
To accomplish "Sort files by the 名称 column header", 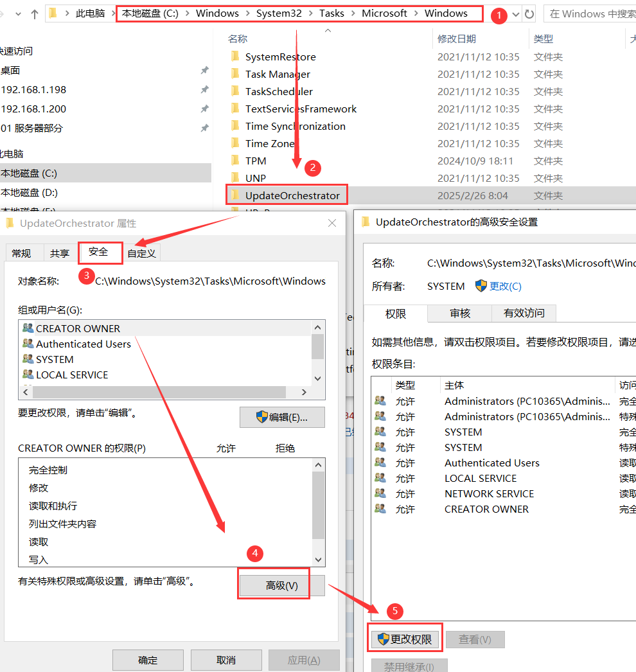I will [238, 39].
